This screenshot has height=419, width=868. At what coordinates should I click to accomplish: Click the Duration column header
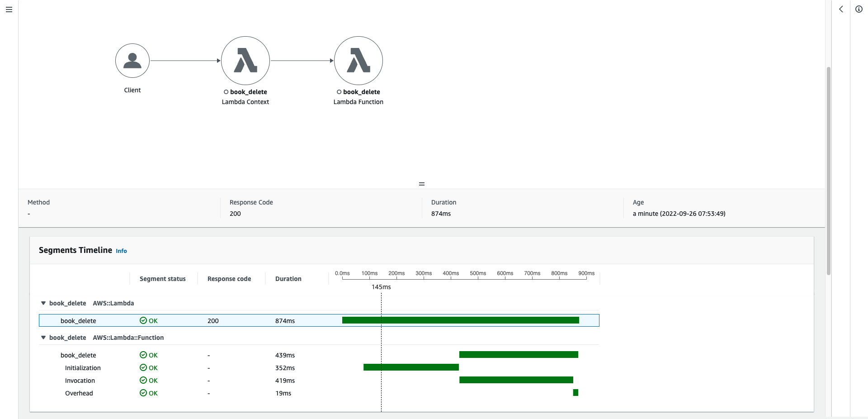[288, 279]
